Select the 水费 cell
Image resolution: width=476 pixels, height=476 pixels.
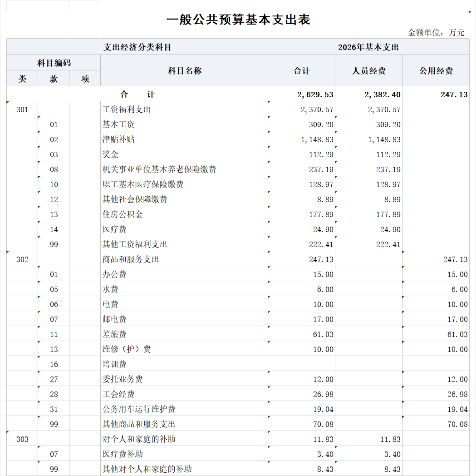pos(184,289)
